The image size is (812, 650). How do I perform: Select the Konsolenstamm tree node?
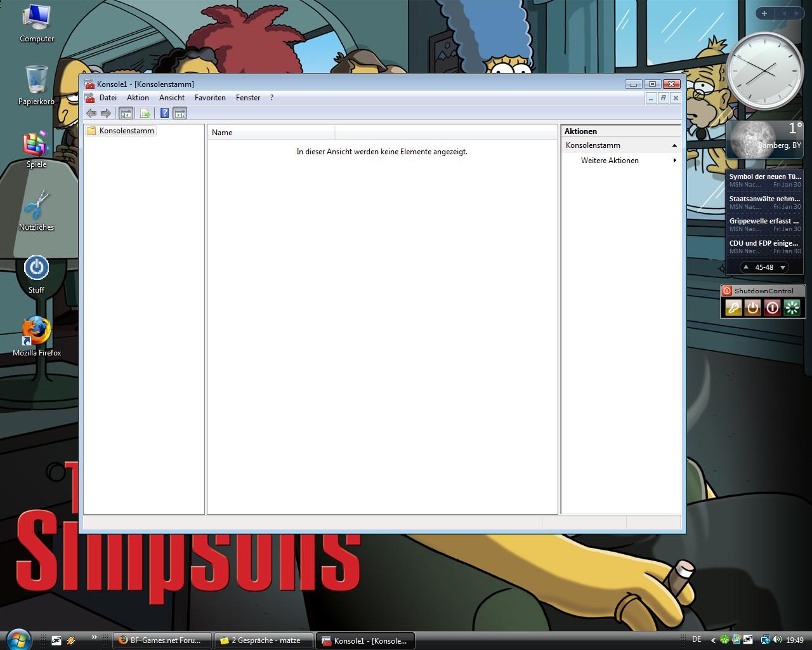click(x=127, y=131)
